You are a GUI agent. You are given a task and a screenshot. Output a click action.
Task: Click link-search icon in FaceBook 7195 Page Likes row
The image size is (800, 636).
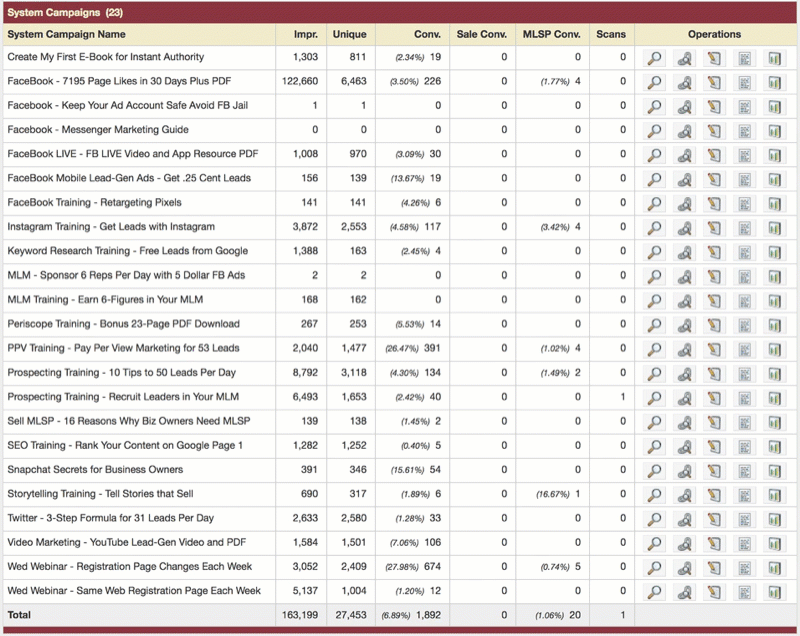pyautogui.click(x=684, y=82)
